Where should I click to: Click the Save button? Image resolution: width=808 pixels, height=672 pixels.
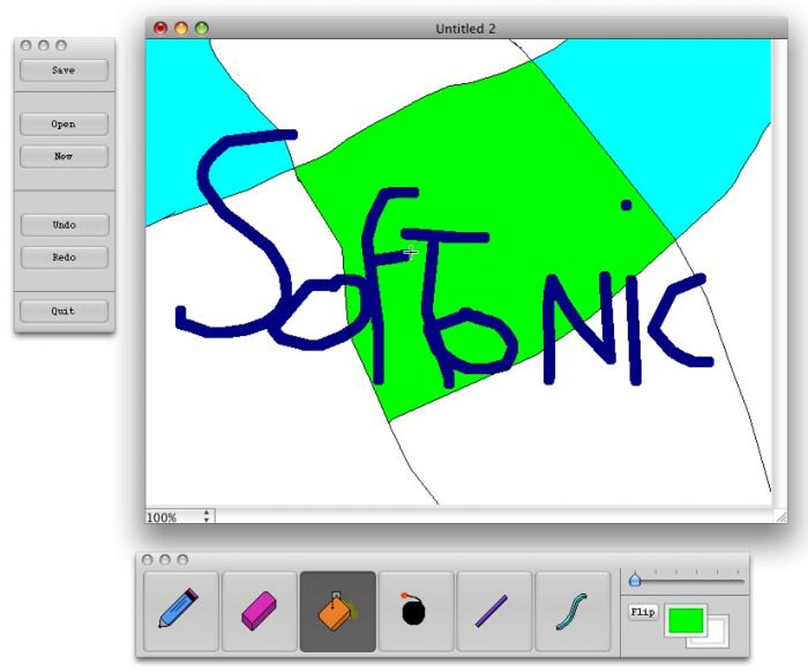tap(64, 70)
